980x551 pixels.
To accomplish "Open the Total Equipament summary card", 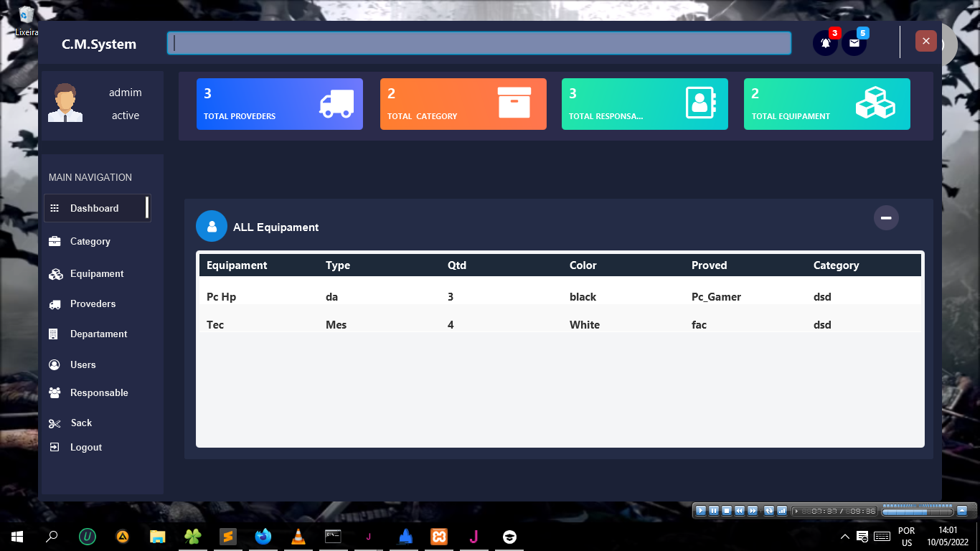I will click(x=827, y=104).
